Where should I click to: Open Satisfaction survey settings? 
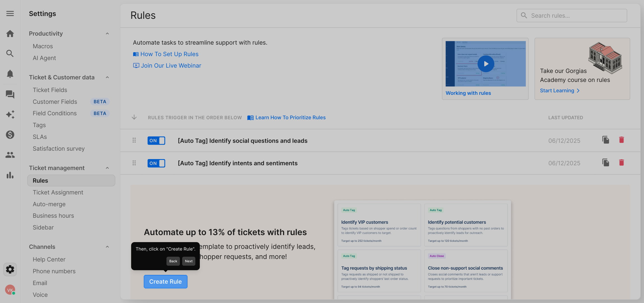point(59,149)
